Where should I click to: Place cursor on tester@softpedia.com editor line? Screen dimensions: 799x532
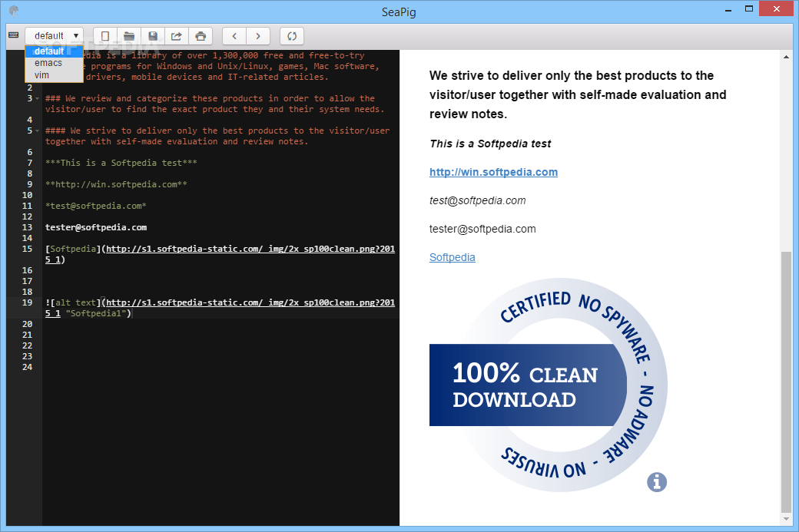[96, 227]
